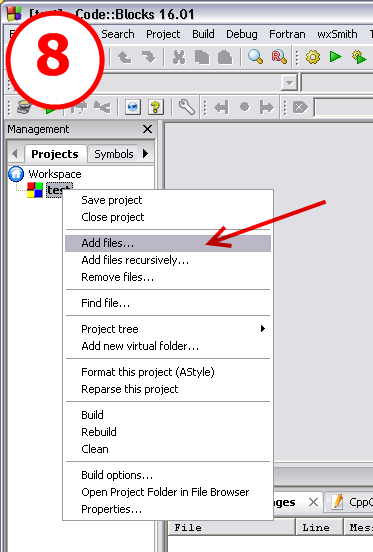
Task: Select Close project in context menu
Action: [168, 217]
